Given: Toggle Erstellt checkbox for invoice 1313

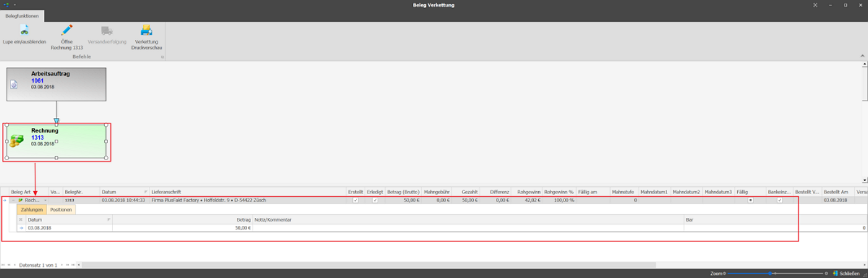Looking at the screenshot, I should coord(355,200).
